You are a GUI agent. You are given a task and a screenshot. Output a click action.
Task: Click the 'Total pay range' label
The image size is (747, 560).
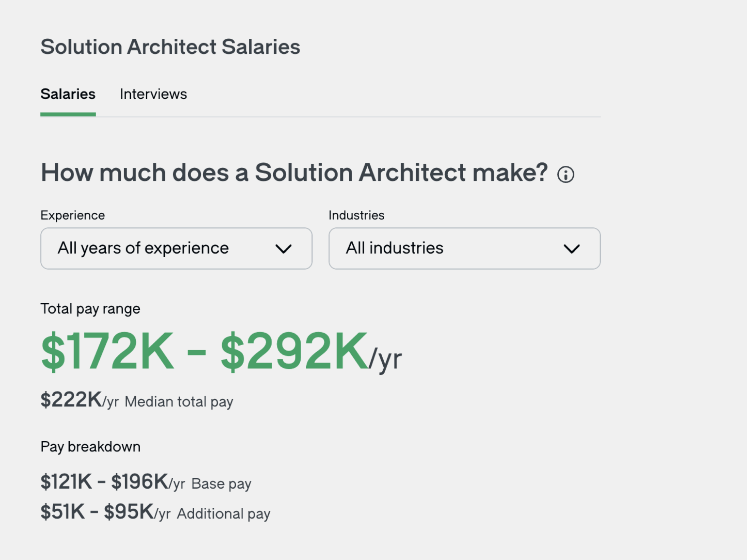click(90, 309)
